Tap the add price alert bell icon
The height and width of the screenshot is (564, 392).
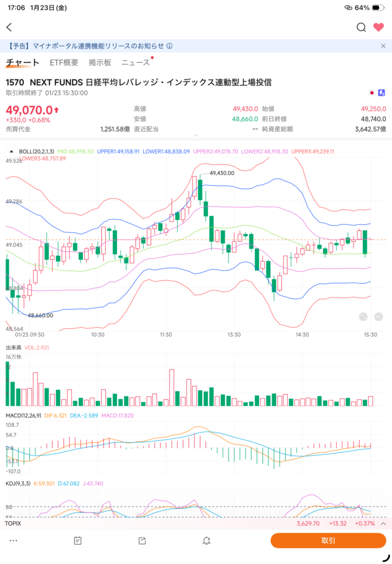point(206,541)
